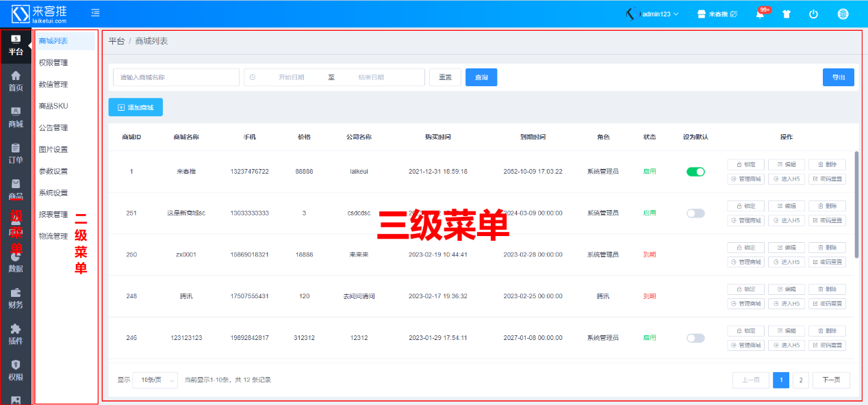The width and height of the screenshot is (868, 405).
Task: Open notifications bell with 99+ badge
Action: [x=761, y=14]
